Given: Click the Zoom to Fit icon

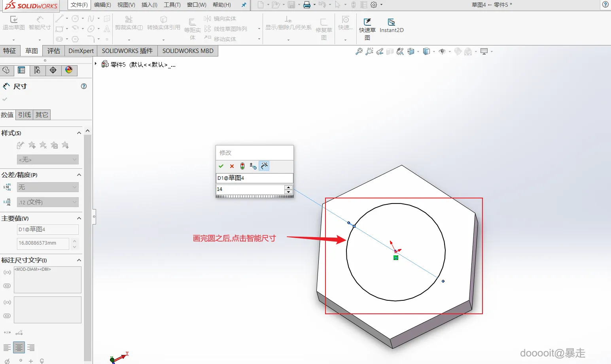Looking at the screenshot, I should pos(359,51).
